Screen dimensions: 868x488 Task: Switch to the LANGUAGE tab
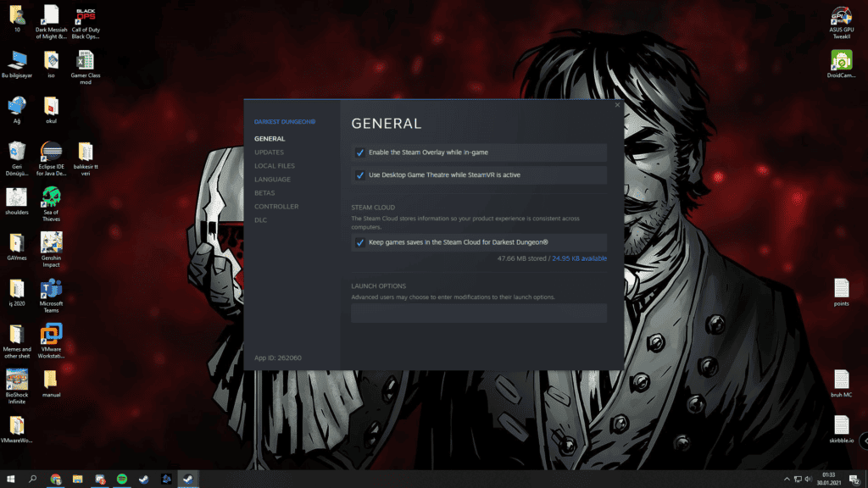point(272,180)
